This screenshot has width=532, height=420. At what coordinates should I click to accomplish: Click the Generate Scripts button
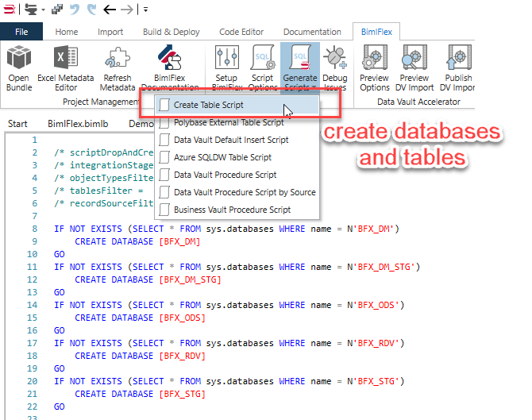coord(300,66)
